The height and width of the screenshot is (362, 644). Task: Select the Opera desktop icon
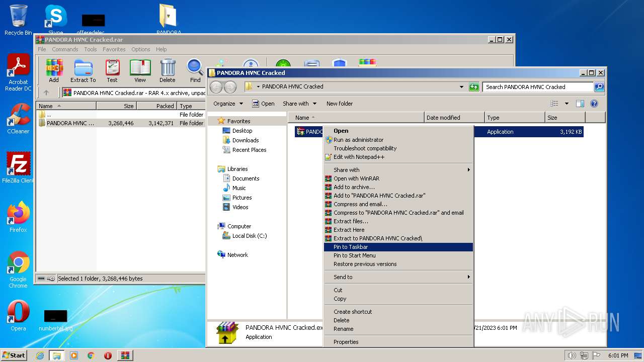(18, 316)
